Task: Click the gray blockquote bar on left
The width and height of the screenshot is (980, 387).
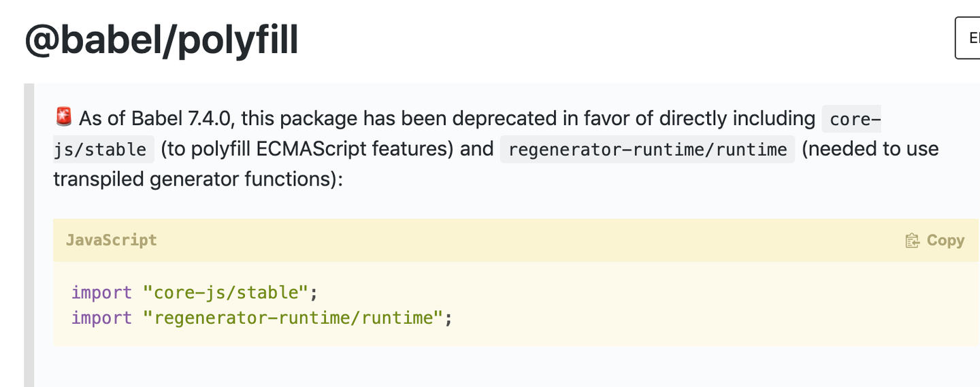Action: pos(29,235)
